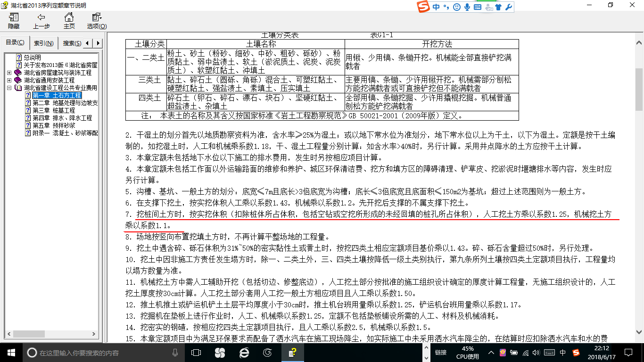
Task: Select the 湖北省通用安装工程 book icon
Action: pyautogui.click(x=18, y=80)
